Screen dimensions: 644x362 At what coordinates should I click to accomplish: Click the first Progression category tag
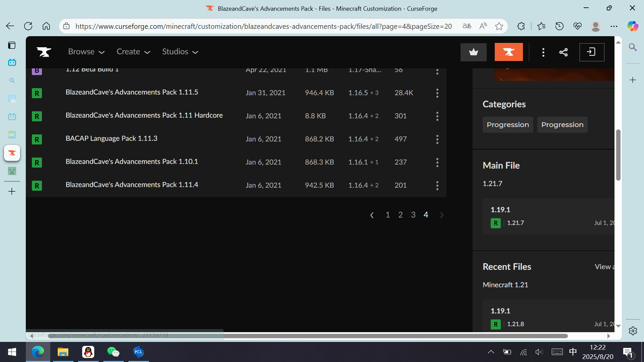(507, 125)
